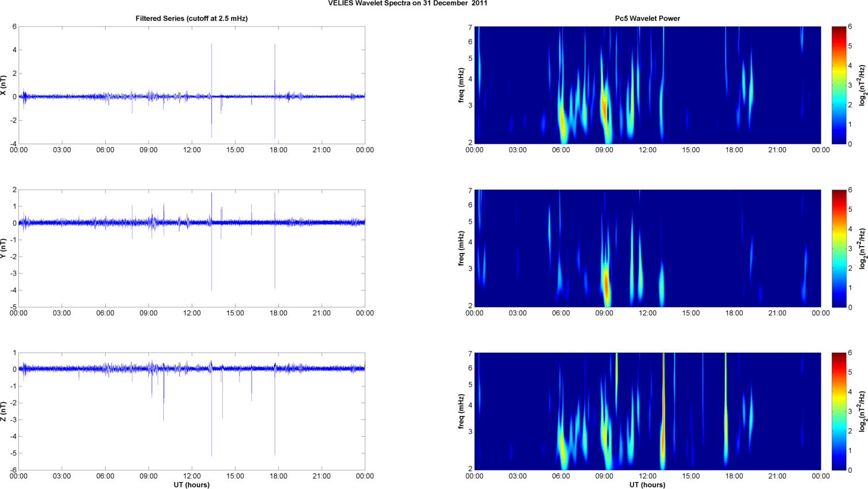Click log2(nT²/Hz) label of Y wavelet colorbar
868x489 pixels.
tap(863, 248)
